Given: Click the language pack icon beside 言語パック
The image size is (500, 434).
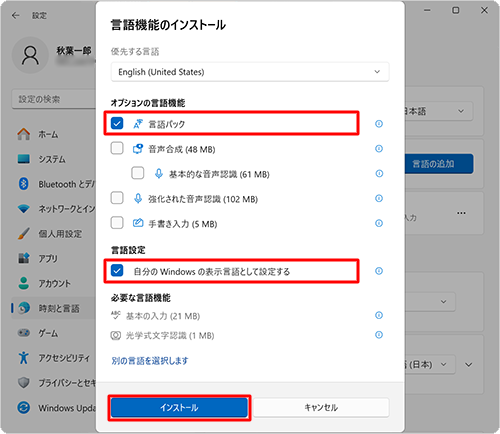Looking at the screenshot, I should click(138, 124).
